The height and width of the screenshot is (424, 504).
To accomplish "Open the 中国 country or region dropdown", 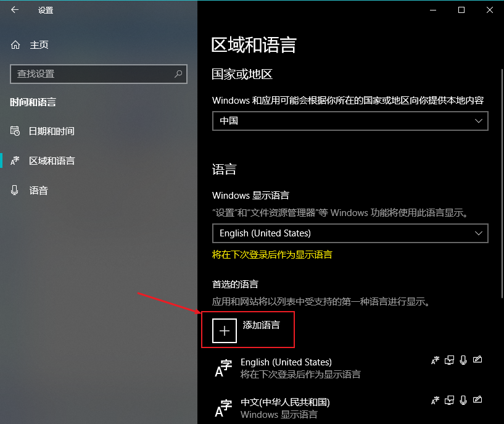I will [350, 121].
